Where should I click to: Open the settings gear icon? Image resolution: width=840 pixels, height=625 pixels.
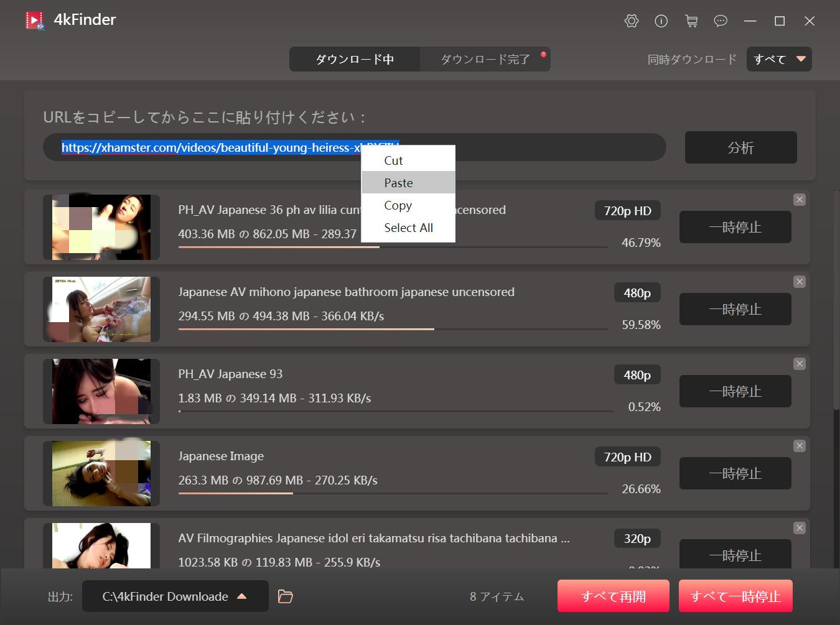click(x=631, y=21)
